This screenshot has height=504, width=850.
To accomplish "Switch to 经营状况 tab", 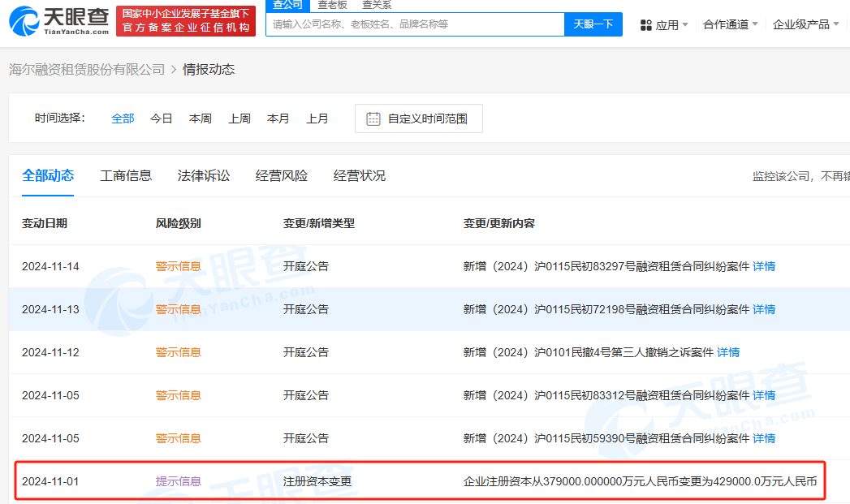I will click(x=360, y=175).
